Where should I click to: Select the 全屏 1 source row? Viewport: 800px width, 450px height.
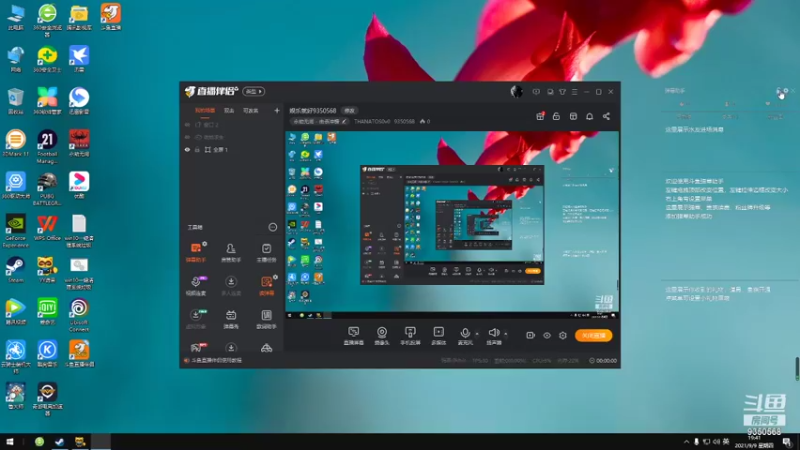232,149
